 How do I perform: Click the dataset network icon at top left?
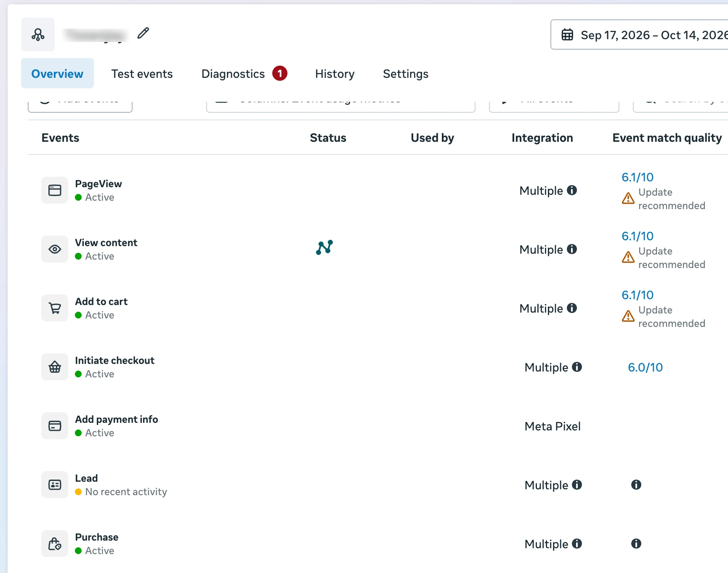click(38, 34)
